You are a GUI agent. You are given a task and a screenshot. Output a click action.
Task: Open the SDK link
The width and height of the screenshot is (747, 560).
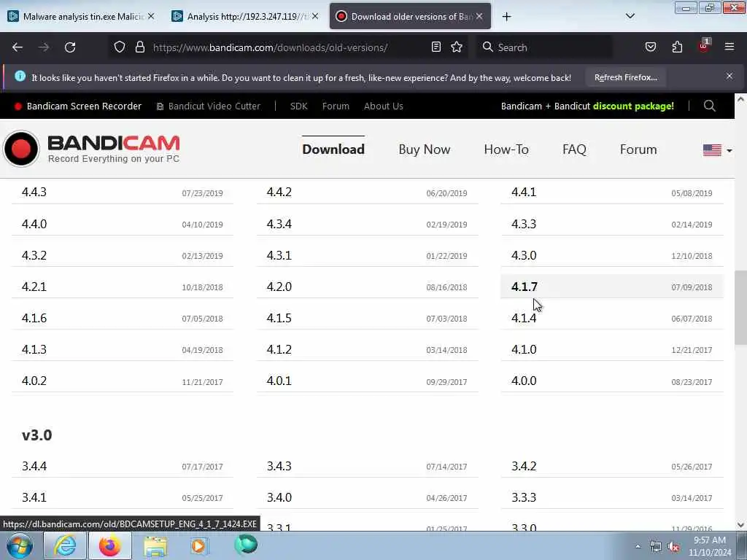pos(298,106)
